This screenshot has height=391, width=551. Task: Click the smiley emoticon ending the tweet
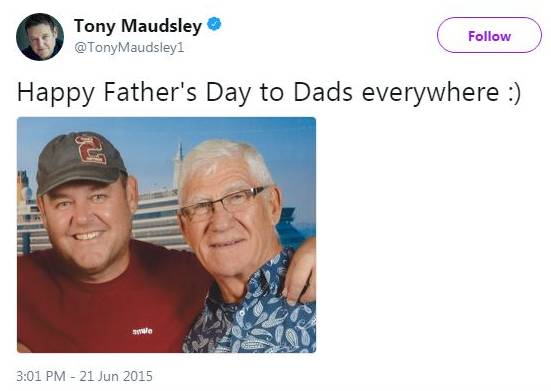pos(514,93)
